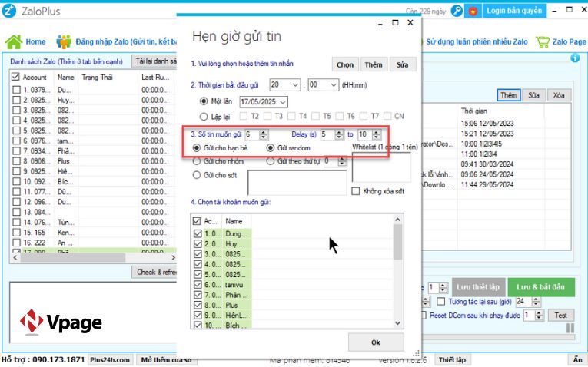The image size is (588, 367).
Task: Increase the Delay to value 10 spinner
Action: click(376, 132)
